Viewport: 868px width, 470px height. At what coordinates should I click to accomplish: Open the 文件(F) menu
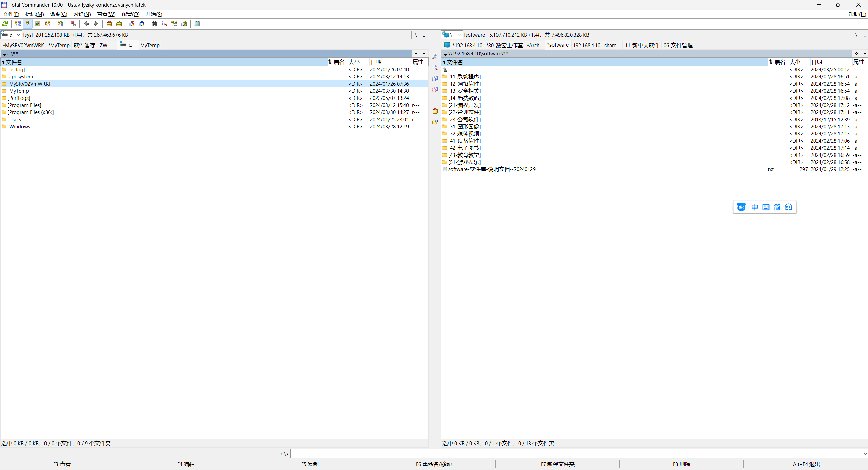pyautogui.click(x=11, y=14)
